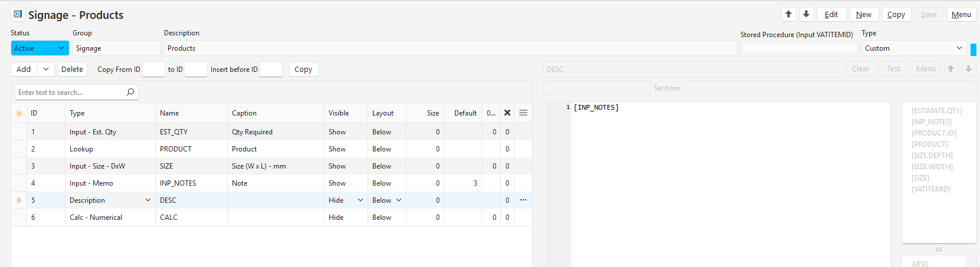980x267 pixels.
Task: Click the Set from field
Action: [828, 88]
